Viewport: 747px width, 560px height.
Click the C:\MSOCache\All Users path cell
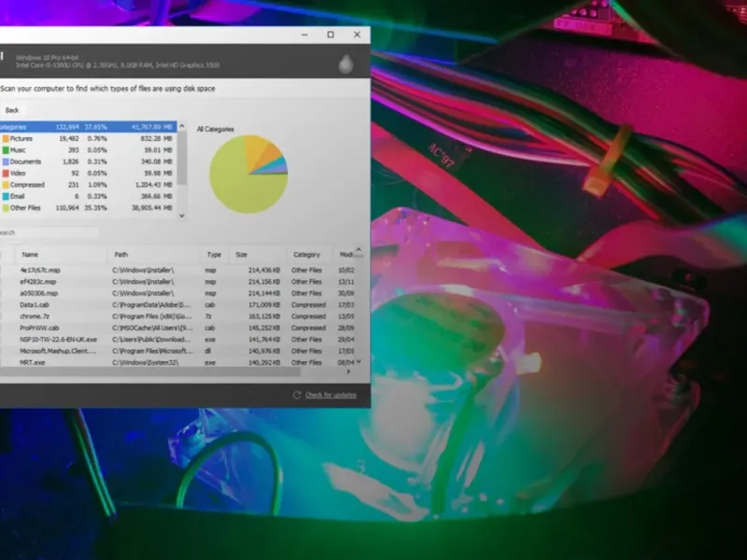click(152, 329)
